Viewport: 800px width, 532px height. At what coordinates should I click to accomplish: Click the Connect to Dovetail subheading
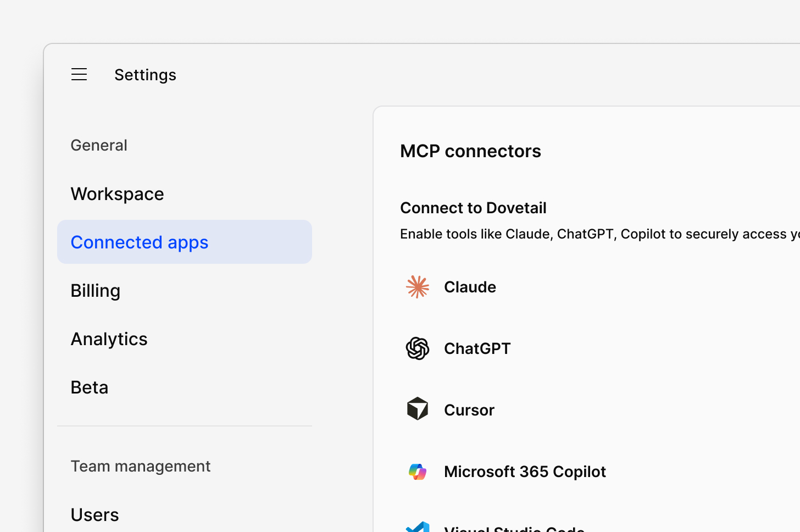473,208
